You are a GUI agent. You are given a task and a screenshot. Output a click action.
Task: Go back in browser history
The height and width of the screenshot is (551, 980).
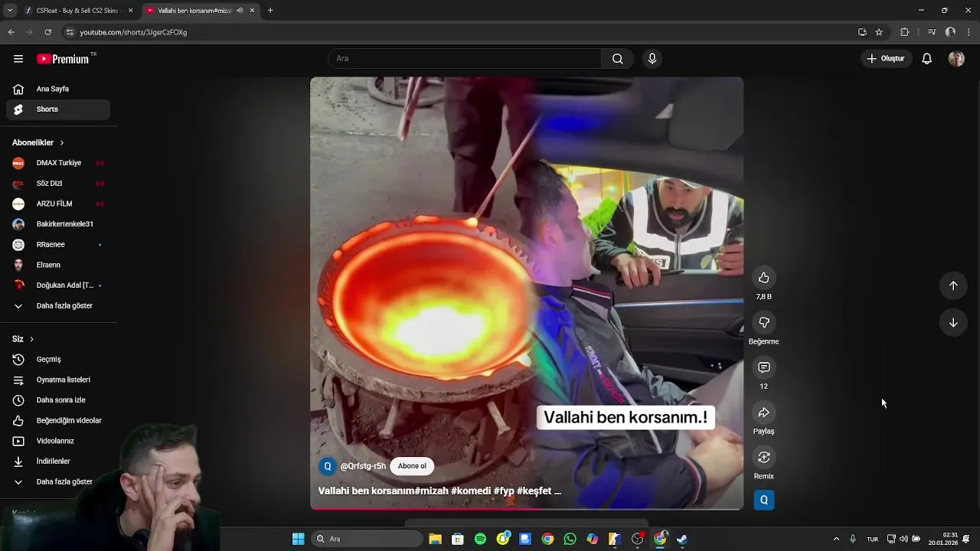point(11,32)
